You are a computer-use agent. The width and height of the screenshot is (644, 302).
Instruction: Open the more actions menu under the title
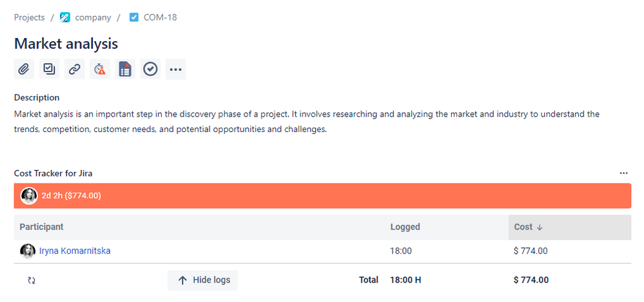(x=175, y=69)
